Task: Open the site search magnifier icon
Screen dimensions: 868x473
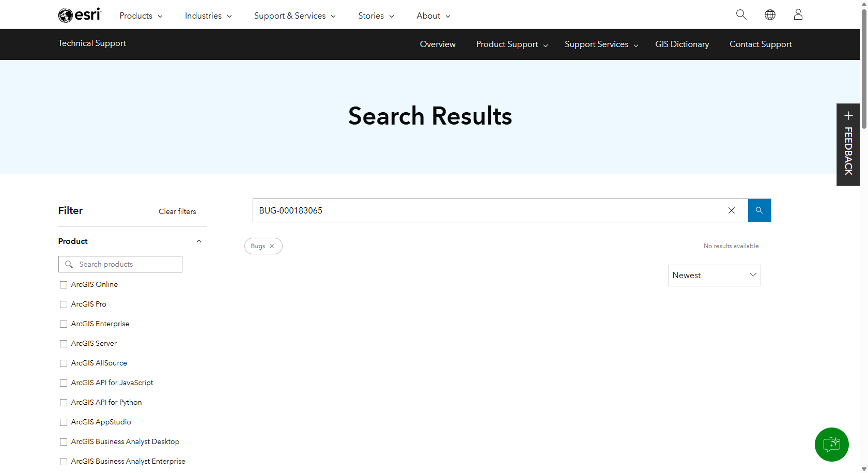Action: point(741,14)
